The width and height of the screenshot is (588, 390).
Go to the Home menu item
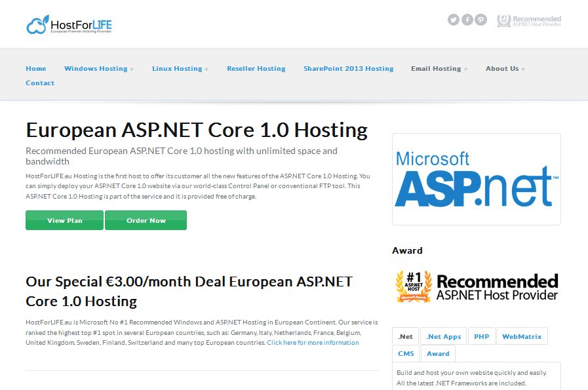pyautogui.click(x=36, y=69)
